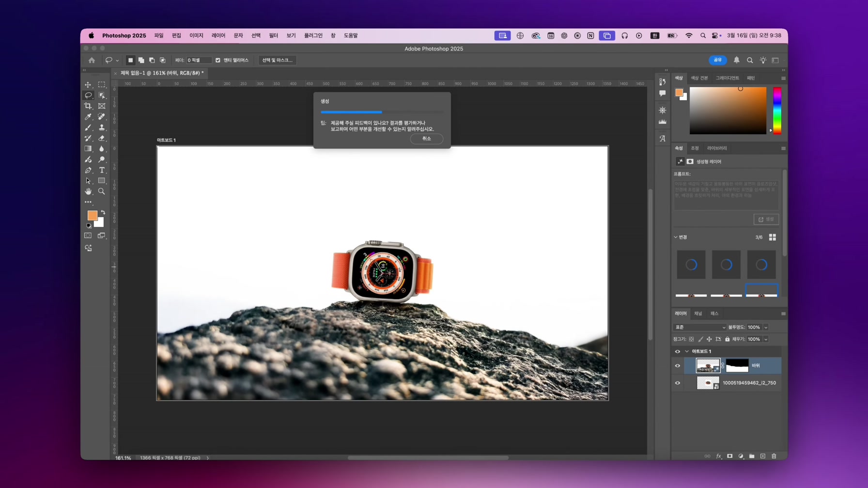Image resolution: width=868 pixels, height=488 pixels.
Task: Toggle the anti-alias checkbox
Action: point(218,60)
